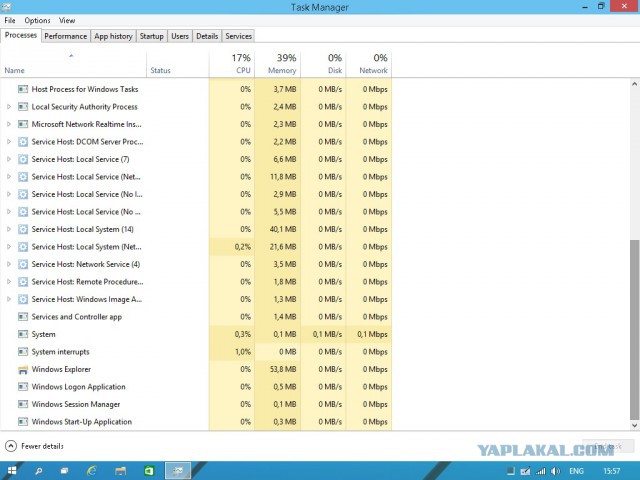
Task: Switch to the Performance tab
Action: 65,36
